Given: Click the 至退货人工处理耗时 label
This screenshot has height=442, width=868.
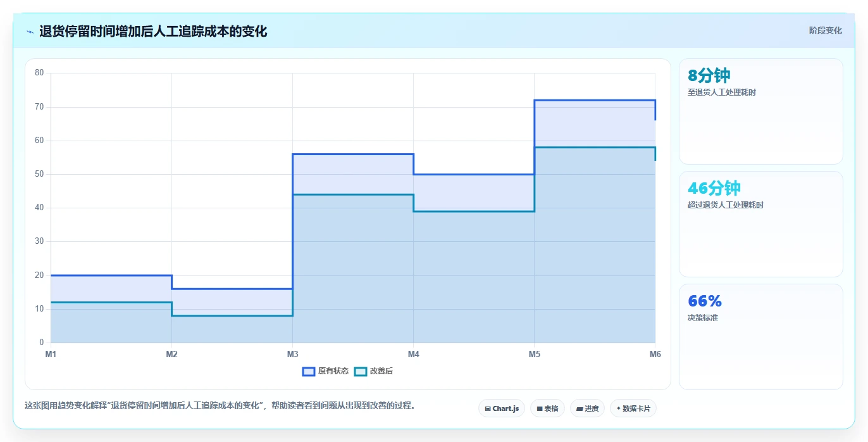Looking at the screenshot, I should pyautogui.click(x=722, y=92).
